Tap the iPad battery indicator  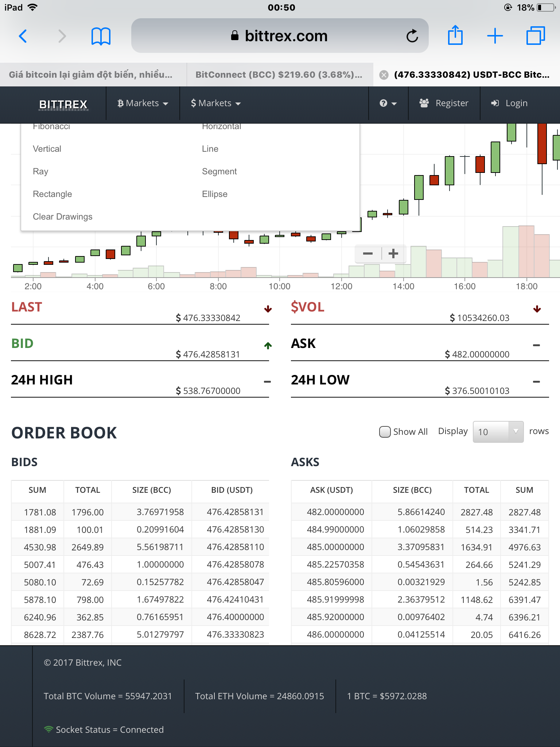pyautogui.click(x=546, y=7)
